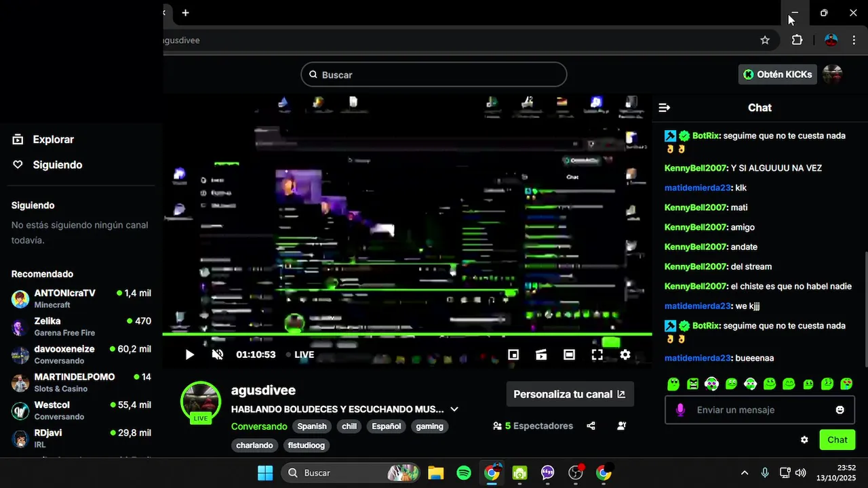Enable mini player picture-in-picture mode

(x=513, y=354)
